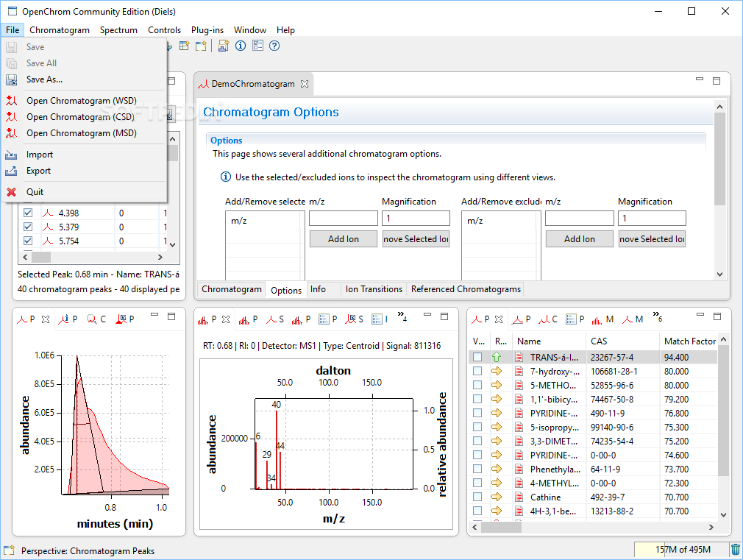Open the I list tab in spectrum panel
The width and height of the screenshot is (743, 560).
click(380, 319)
